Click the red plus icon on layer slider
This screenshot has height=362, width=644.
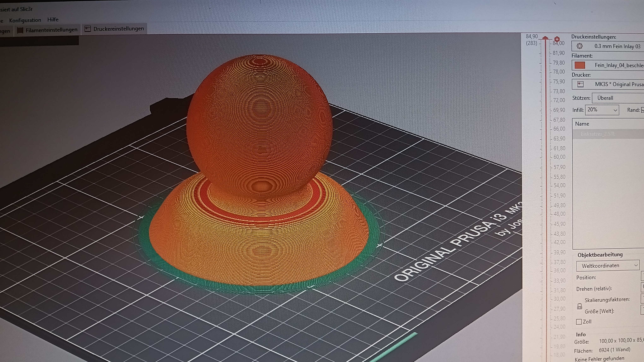(x=557, y=39)
